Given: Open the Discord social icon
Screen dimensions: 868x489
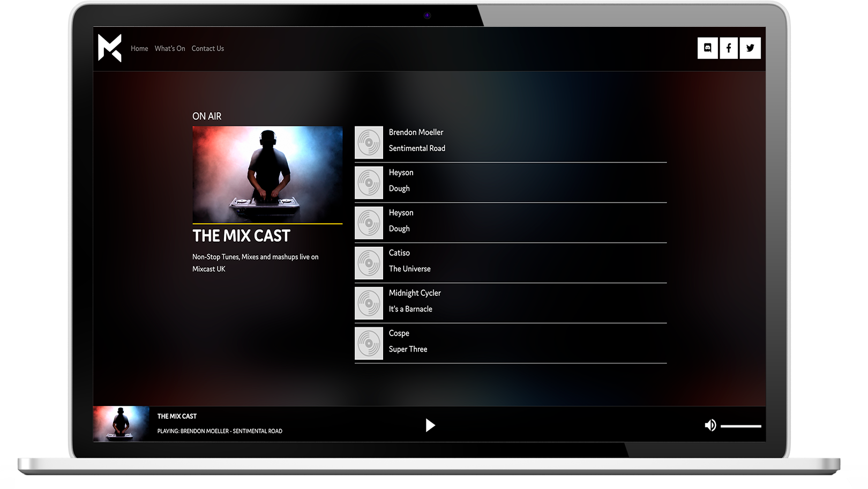Looking at the screenshot, I should tap(707, 48).
